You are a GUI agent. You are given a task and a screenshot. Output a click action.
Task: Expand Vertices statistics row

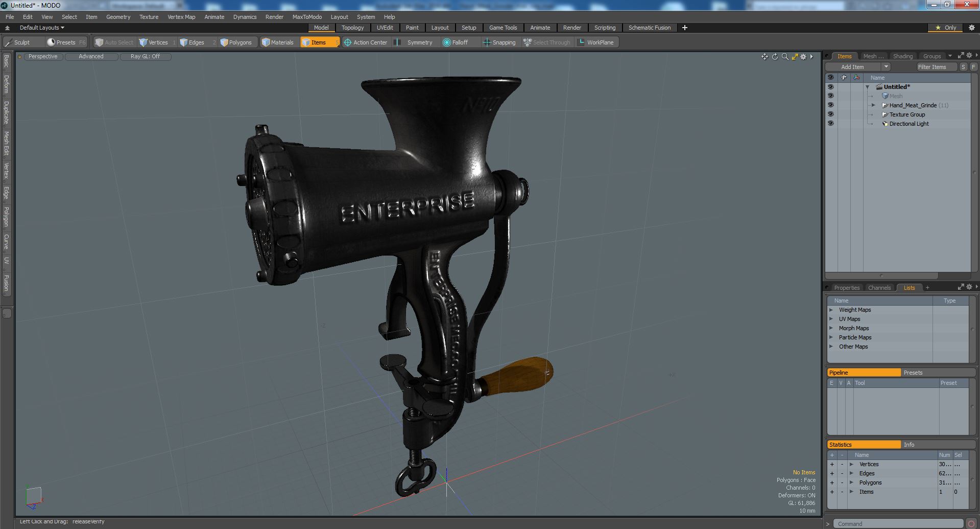(851, 464)
